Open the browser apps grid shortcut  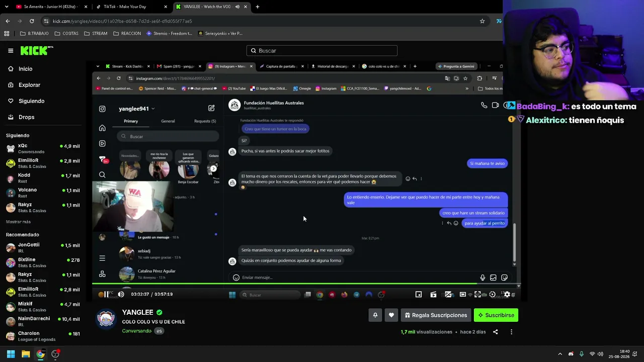7,34
